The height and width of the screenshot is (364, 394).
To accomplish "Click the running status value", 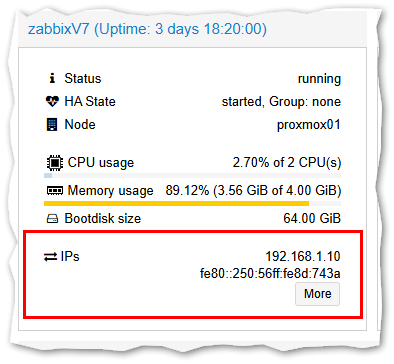I will pos(319,79).
